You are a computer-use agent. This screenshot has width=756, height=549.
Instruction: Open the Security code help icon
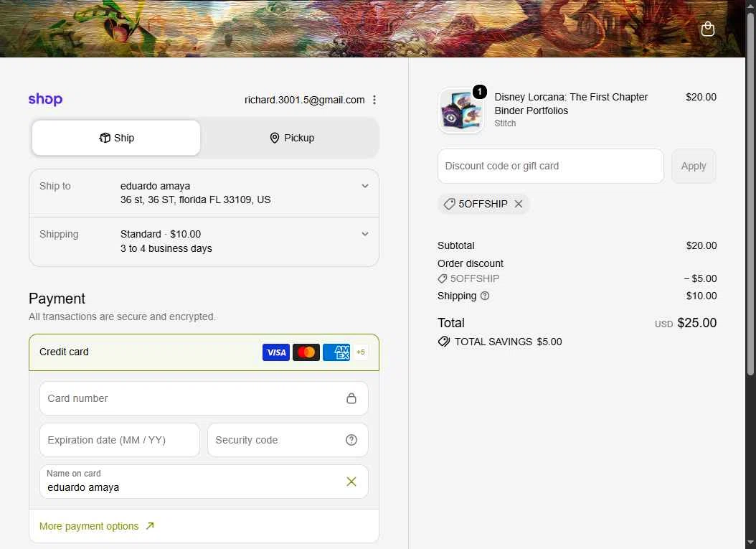pos(351,440)
